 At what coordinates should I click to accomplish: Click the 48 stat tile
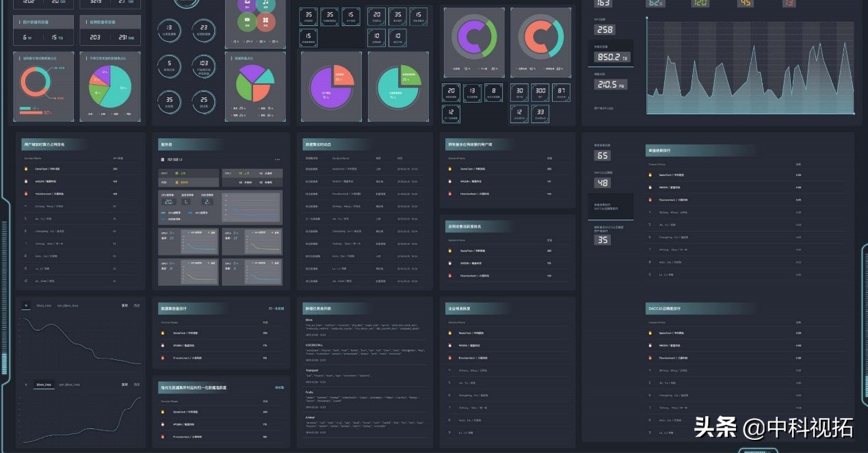coord(603,183)
